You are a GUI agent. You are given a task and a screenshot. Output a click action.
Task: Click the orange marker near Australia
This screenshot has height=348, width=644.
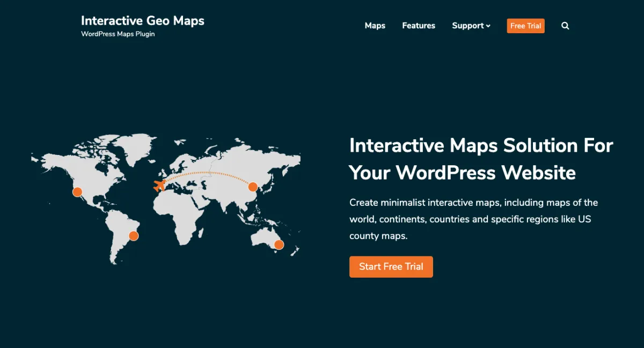(x=279, y=244)
